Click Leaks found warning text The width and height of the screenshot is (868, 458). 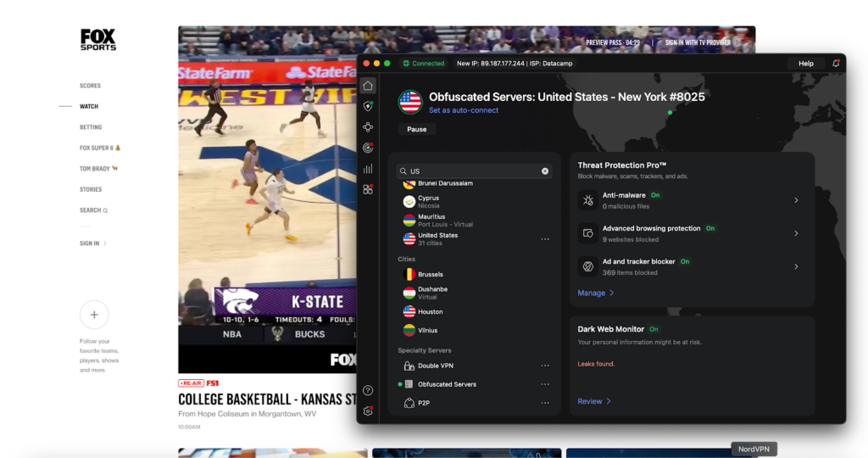point(596,364)
